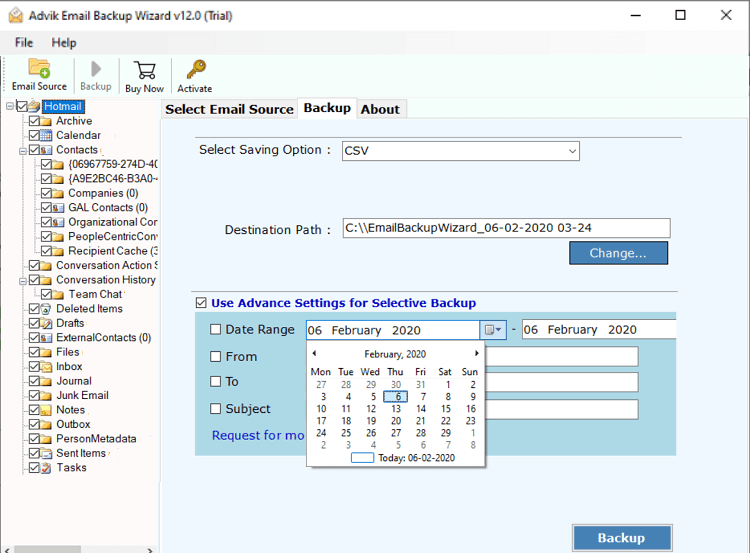The height and width of the screenshot is (553, 750).
Task: Click the Deleted Items recycle icon
Action: pos(46,309)
